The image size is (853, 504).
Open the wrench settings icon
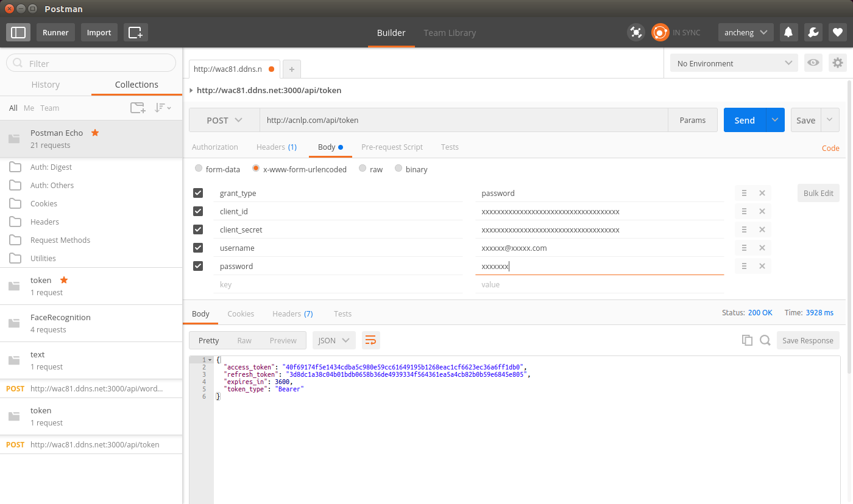(x=813, y=32)
